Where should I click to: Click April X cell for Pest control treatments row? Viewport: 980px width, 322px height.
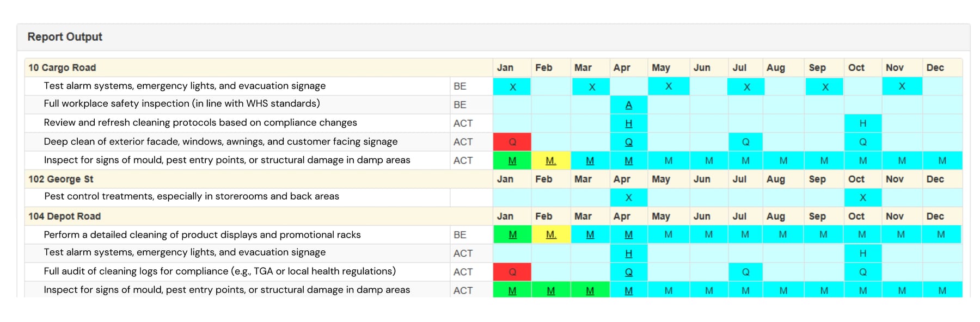[629, 197]
